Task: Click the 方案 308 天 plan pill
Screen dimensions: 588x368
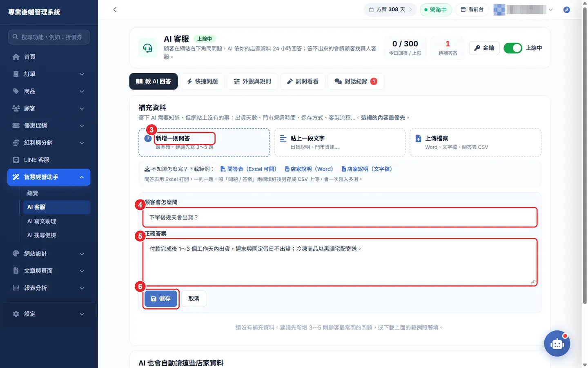Action: [390, 9]
